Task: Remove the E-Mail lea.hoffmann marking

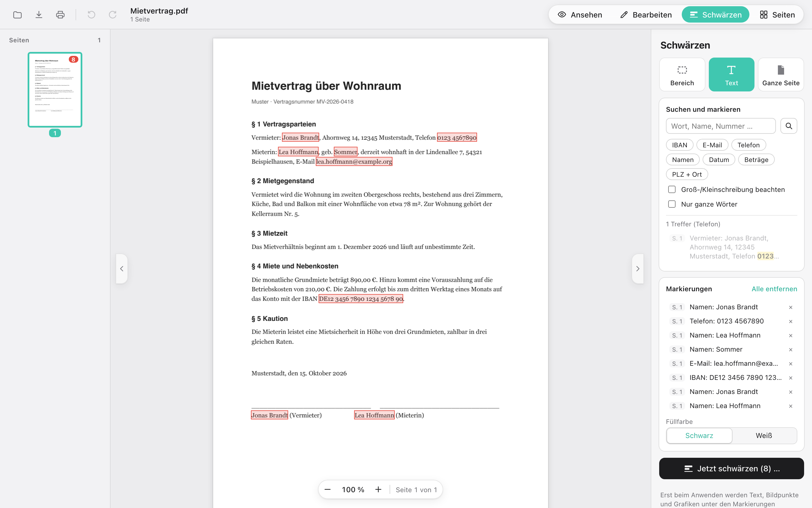Action: [791, 364]
